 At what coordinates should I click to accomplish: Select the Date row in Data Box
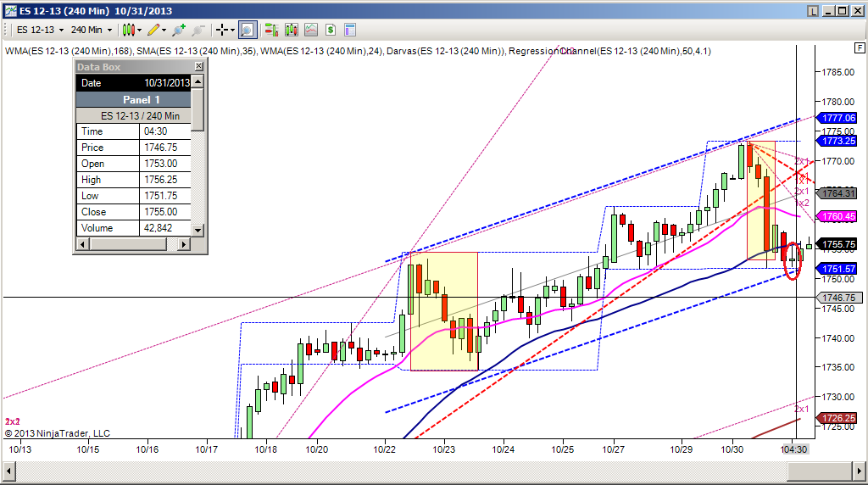[133, 83]
